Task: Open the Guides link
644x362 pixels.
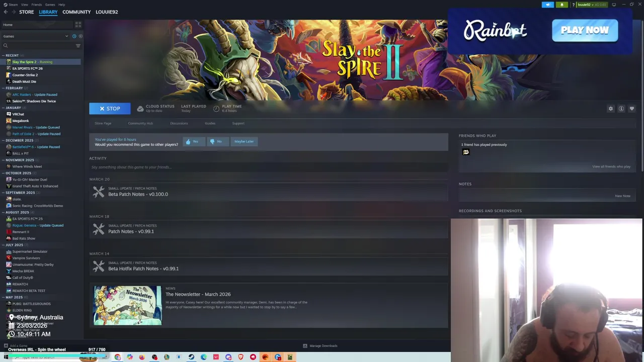Action: [210, 123]
